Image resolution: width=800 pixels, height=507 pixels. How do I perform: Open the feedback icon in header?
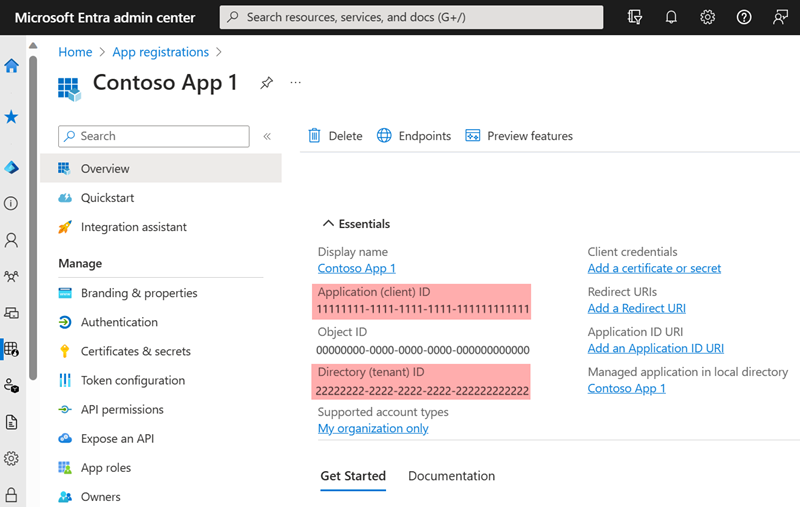coord(780,17)
